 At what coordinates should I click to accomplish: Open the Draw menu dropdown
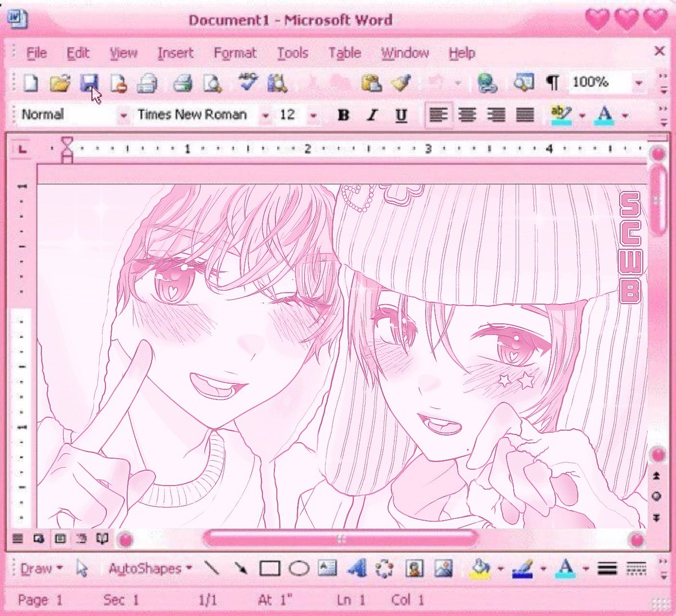(41, 569)
